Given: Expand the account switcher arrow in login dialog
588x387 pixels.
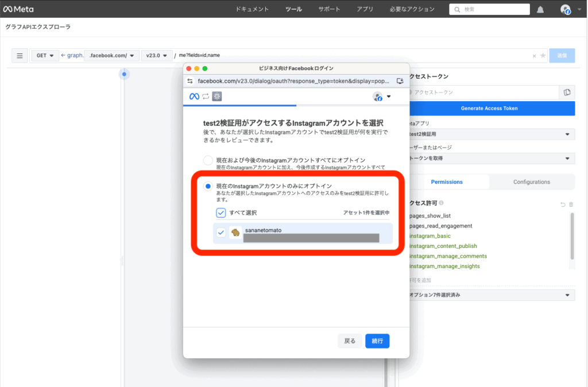Looking at the screenshot, I should click(389, 96).
